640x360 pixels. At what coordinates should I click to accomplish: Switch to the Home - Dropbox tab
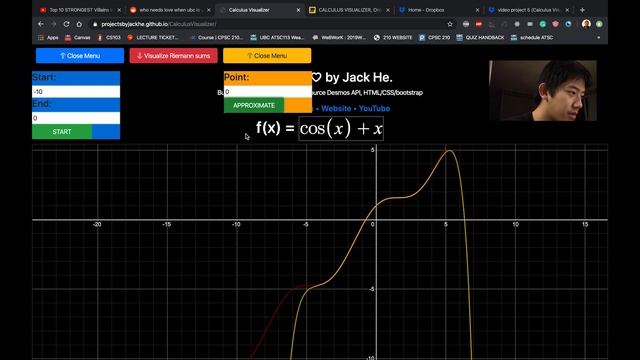[x=438, y=10]
